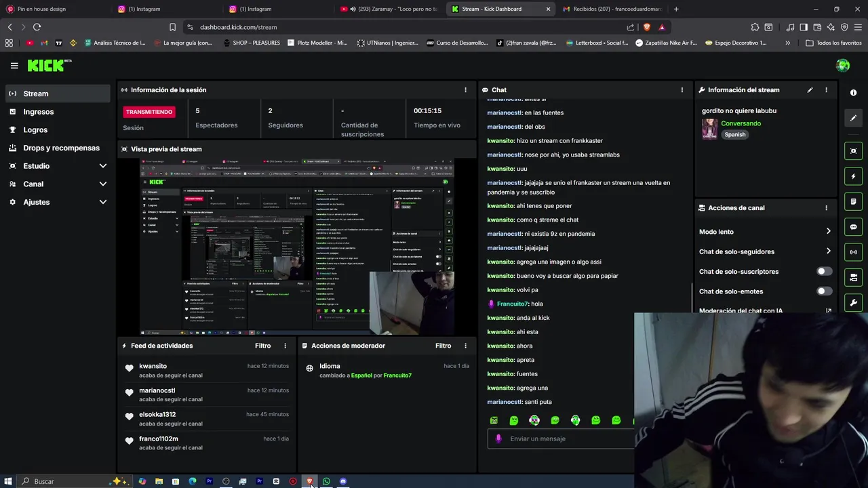Viewport: 868px width, 488px height.
Task: Open options menu of Información de la sesión
Action: [x=465, y=89]
